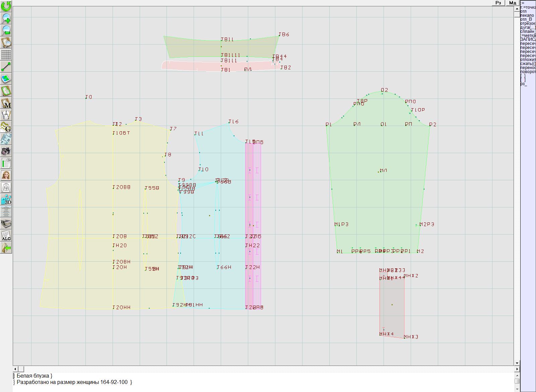
Task: Click the horizontal scrollbar left arrow
Action: pos(15,369)
